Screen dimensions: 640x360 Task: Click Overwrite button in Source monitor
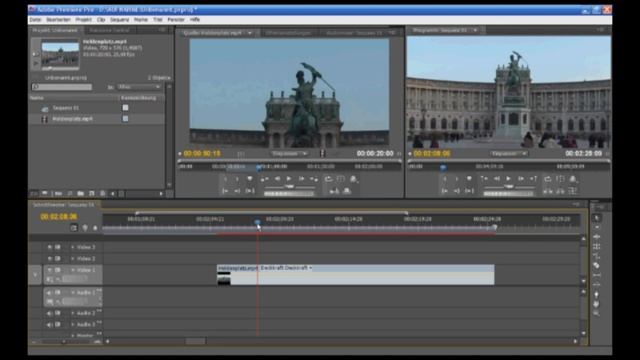(347, 191)
